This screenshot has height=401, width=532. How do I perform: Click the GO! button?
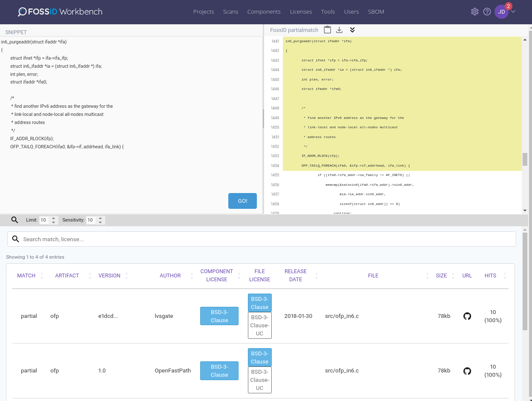(x=242, y=201)
